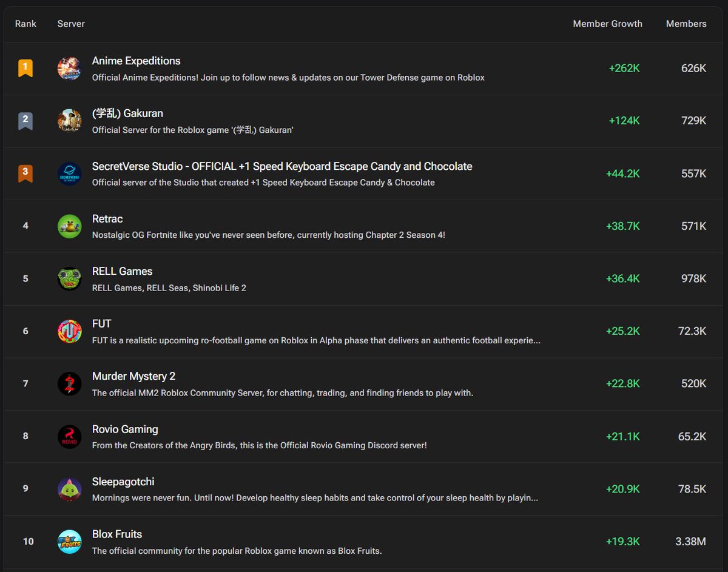
Task: Open the Anime Expeditions server name
Action: (136, 61)
